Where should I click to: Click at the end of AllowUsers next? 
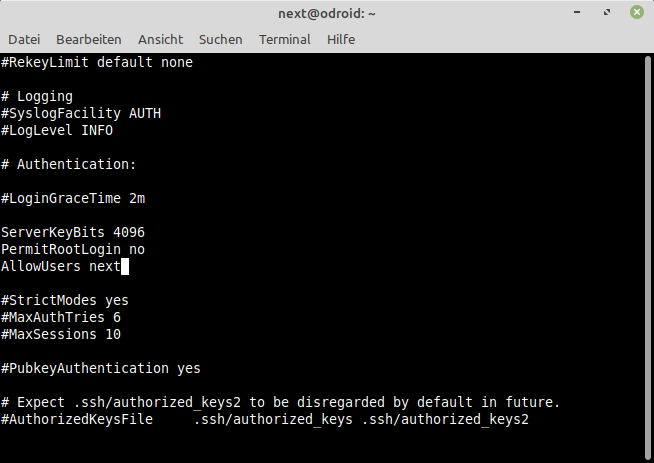click(x=125, y=267)
